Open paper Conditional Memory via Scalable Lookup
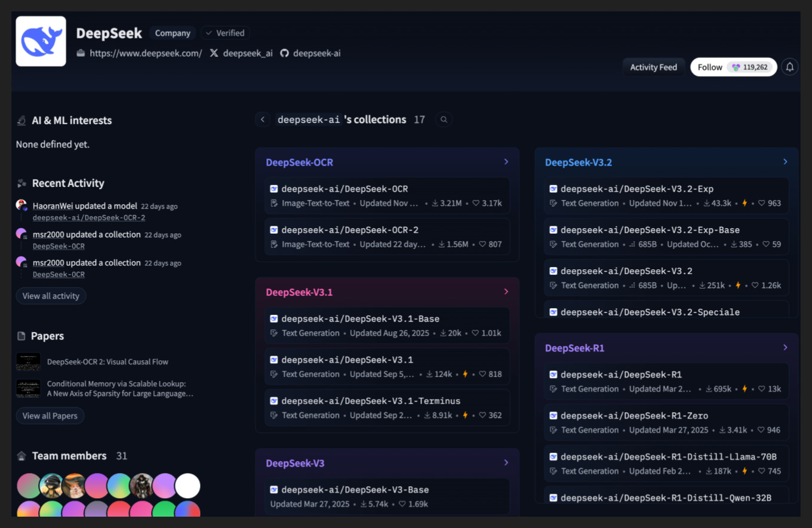The width and height of the screenshot is (812, 528). (120, 389)
